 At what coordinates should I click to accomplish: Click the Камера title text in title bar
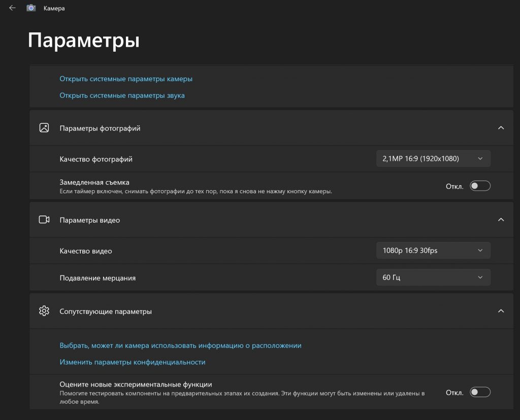click(x=54, y=9)
